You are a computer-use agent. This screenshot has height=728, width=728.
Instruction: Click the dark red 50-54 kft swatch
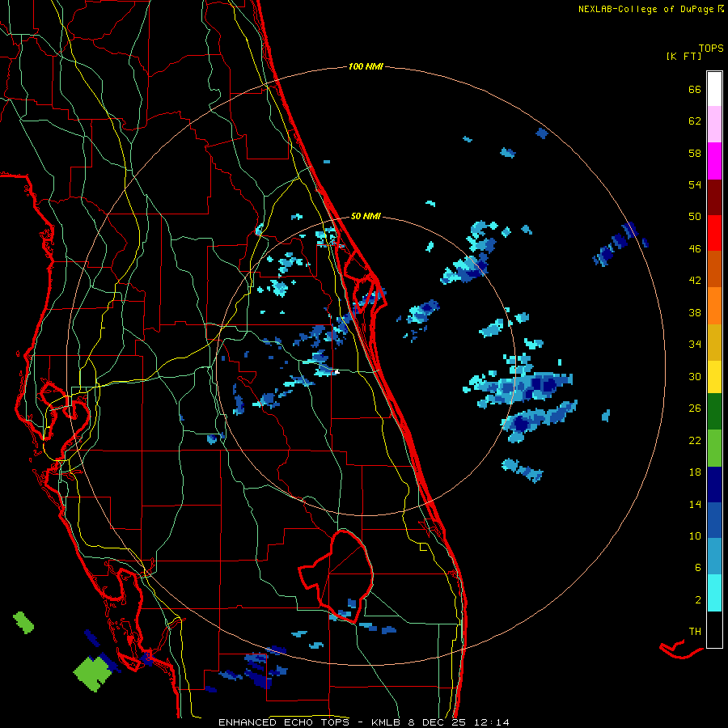pyautogui.click(x=714, y=197)
